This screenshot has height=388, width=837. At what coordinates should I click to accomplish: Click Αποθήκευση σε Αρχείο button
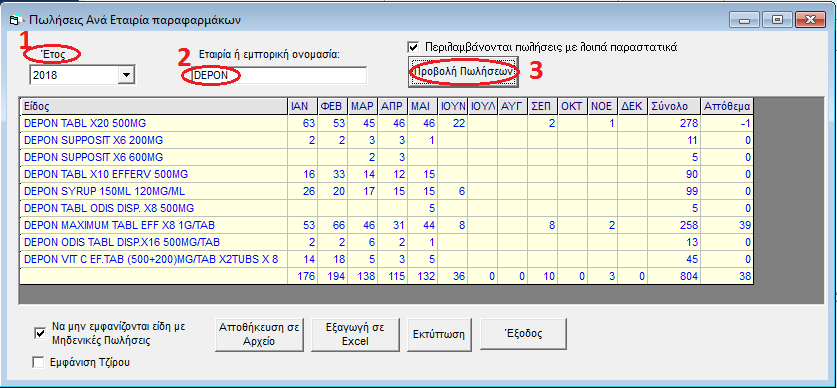point(260,335)
